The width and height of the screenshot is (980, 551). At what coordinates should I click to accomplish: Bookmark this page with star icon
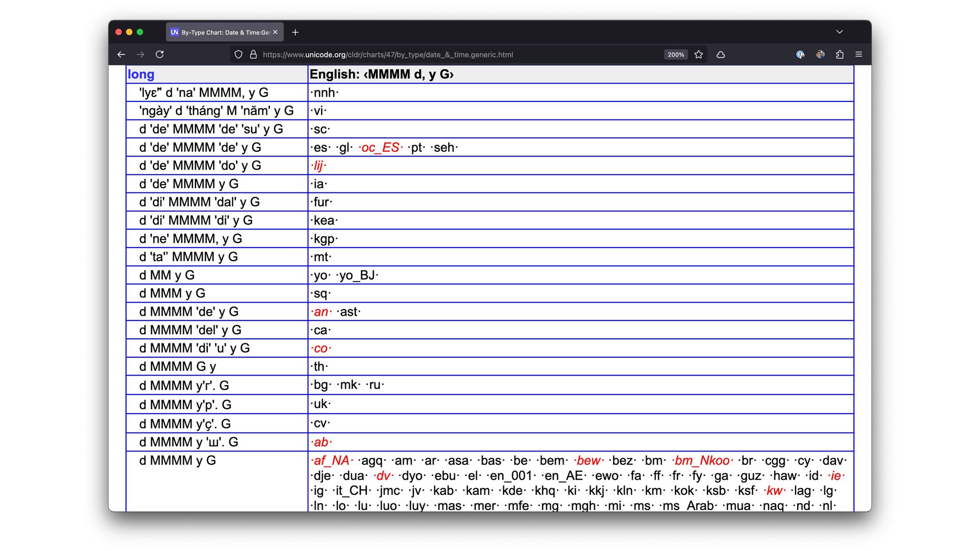tap(699, 55)
